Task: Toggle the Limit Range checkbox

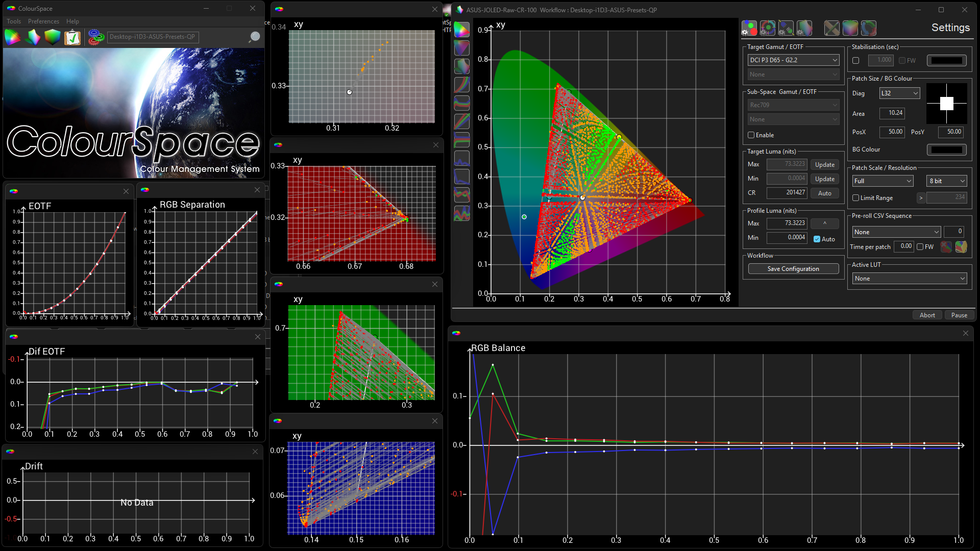Action: click(x=856, y=198)
